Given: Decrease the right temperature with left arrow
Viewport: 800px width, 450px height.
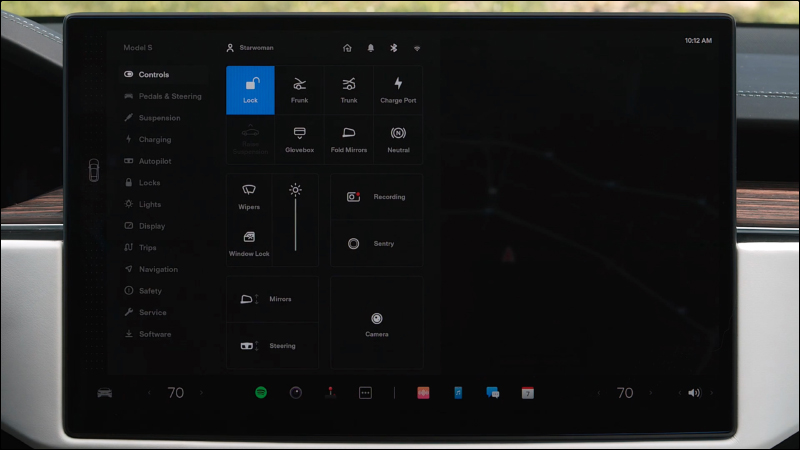Looking at the screenshot, I should pyautogui.click(x=599, y=393).
